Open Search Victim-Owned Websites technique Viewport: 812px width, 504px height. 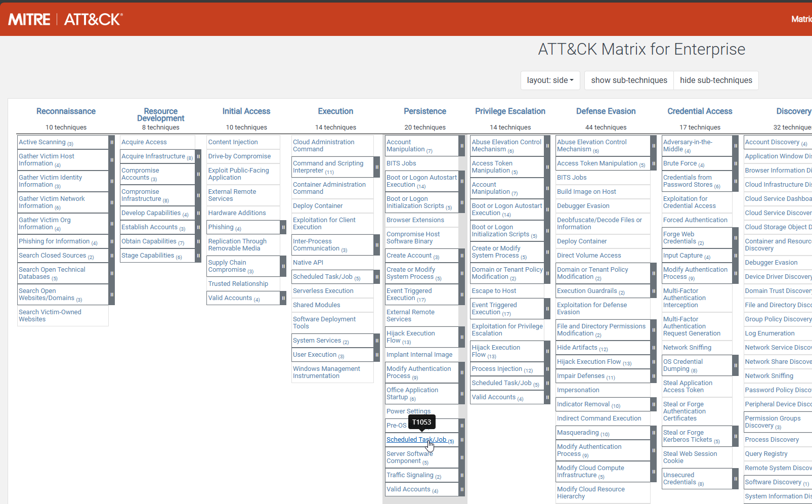pyautogui.click(x=50, y=316)
